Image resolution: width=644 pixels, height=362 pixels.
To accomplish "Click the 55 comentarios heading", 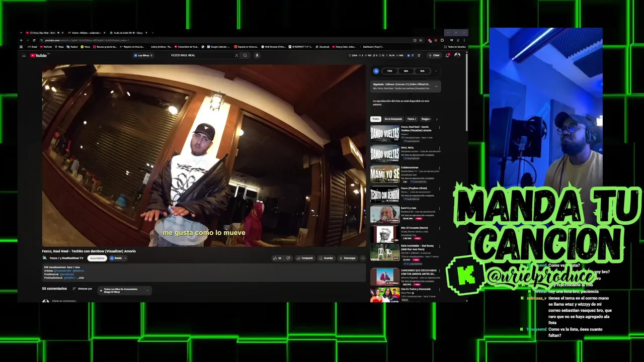I will 54,289.
